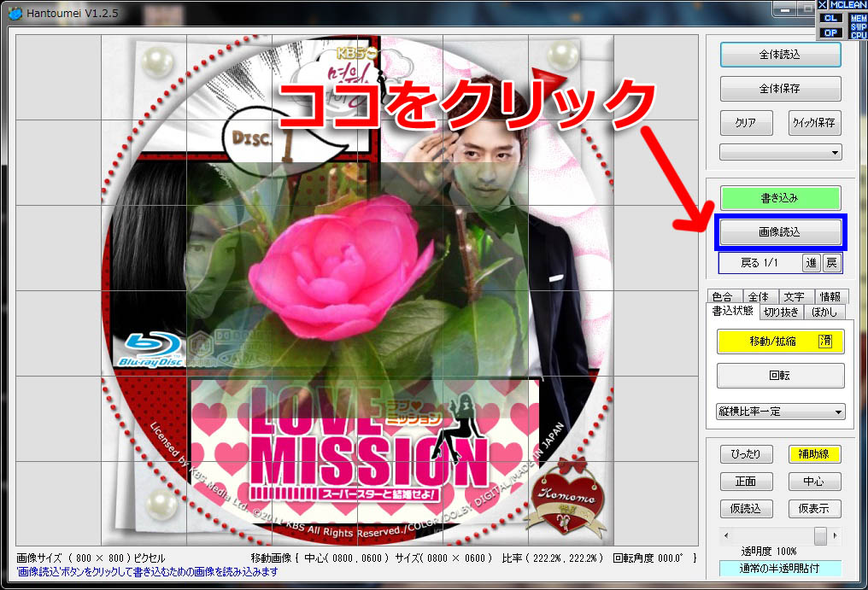Click the 仮表示 button
Viewport: 868px width, 590px height.
tap(814, 509)
